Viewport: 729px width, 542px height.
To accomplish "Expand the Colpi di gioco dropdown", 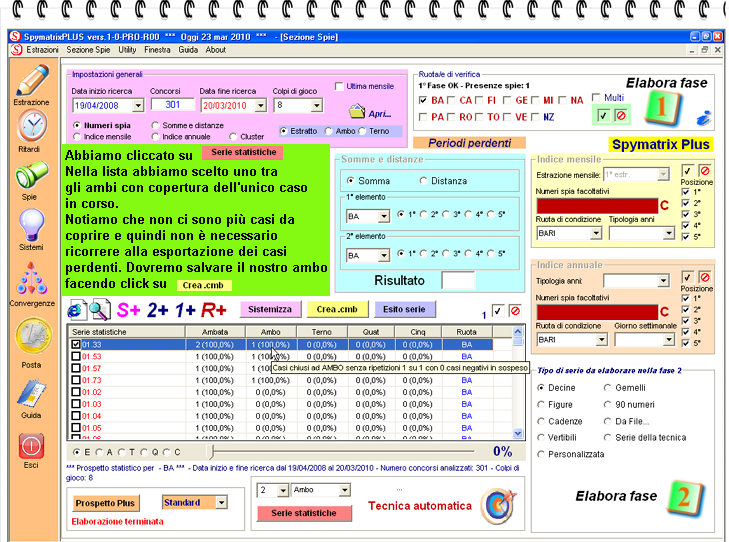I will [317, 105].
